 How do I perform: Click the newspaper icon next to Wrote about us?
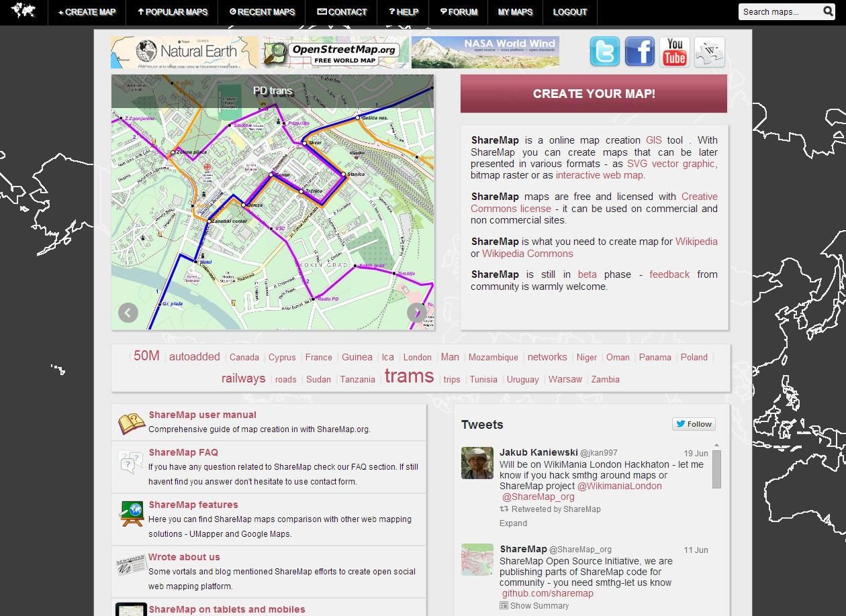click(132, 566)
